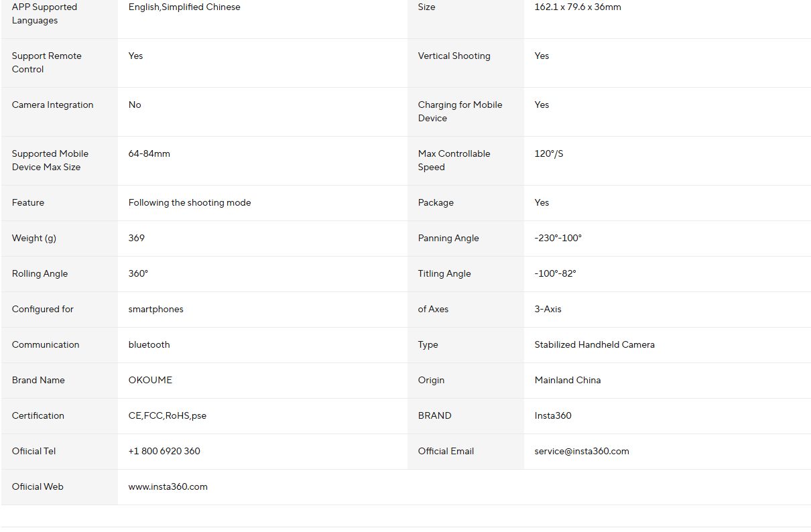The height and width of the screenshot is (532, 811).
Task: Click the +1 800 6920 360 phone number
Action: point(164,452)
